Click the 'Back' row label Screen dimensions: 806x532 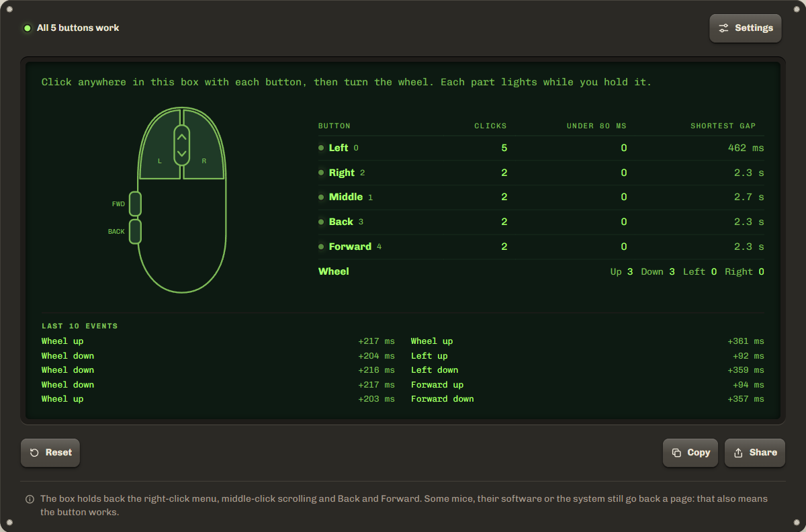click(341, 222)
